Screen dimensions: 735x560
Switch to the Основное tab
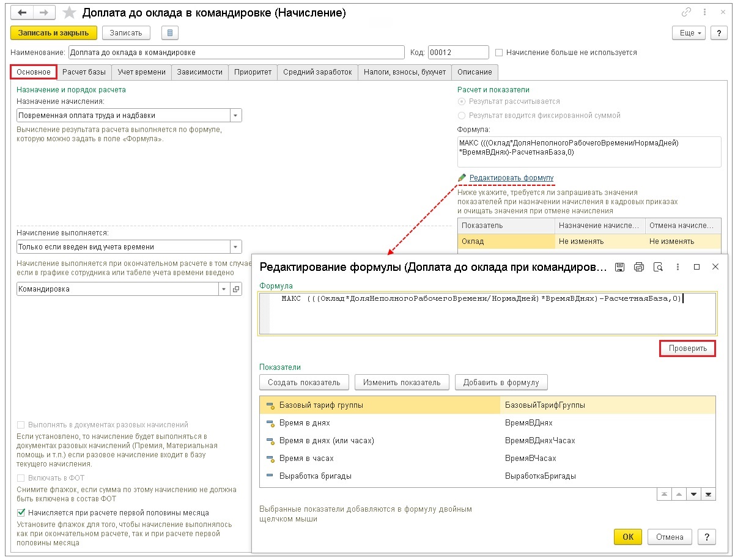tap(34, 72)
